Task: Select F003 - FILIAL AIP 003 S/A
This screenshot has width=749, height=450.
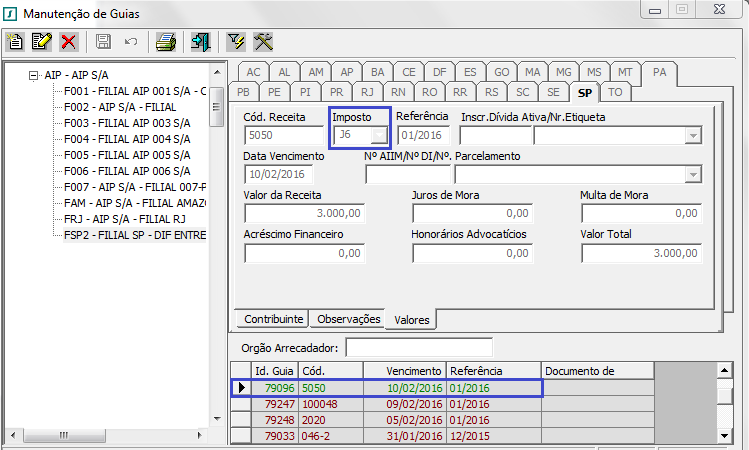Action: point(127,123)
